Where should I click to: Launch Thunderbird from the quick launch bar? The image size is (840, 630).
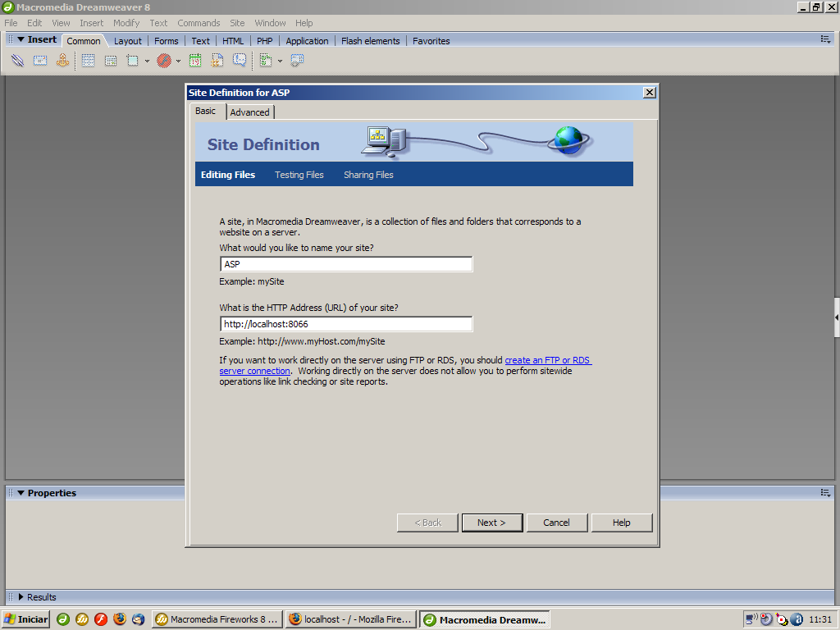(138, 619)
